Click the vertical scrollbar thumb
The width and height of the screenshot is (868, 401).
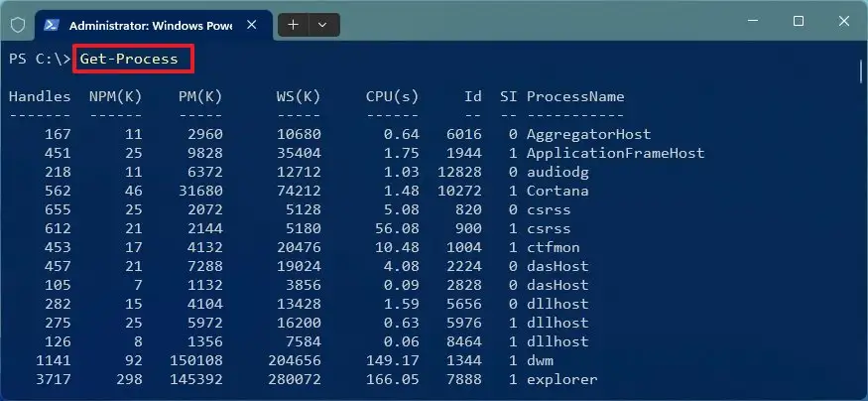861,70
